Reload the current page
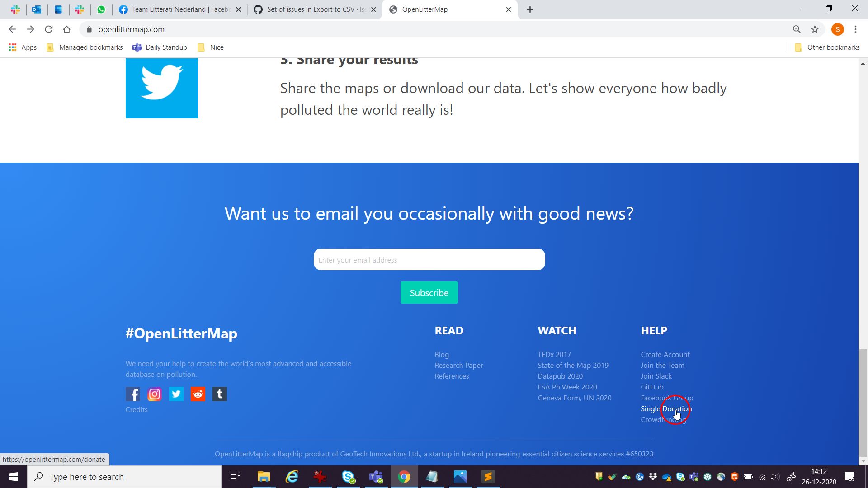 coord(49,29)
